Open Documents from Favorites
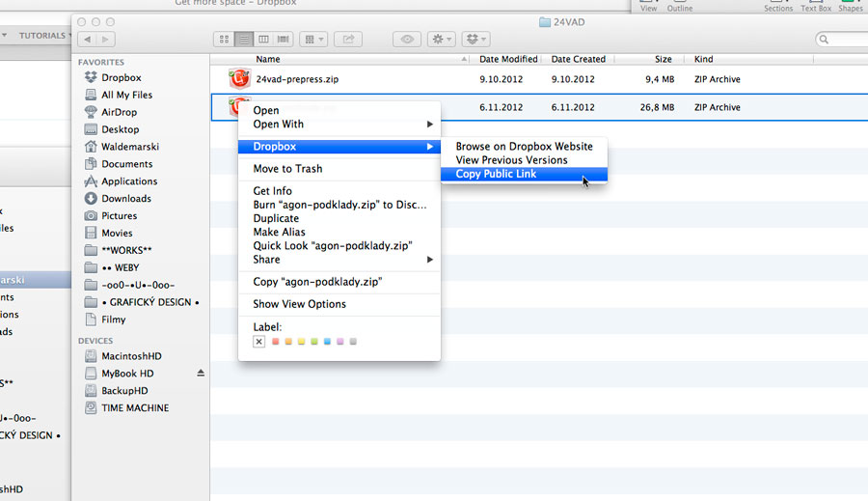 coord(126,163)
